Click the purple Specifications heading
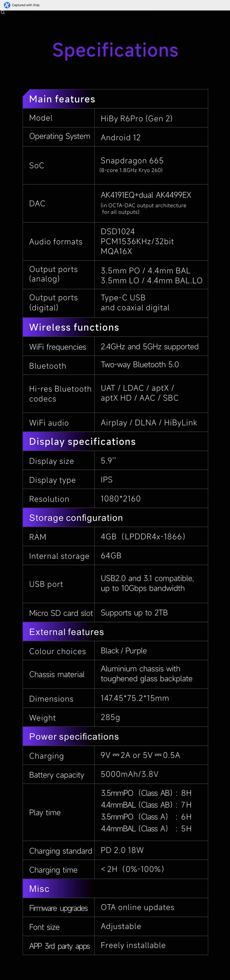 (115, 50)
